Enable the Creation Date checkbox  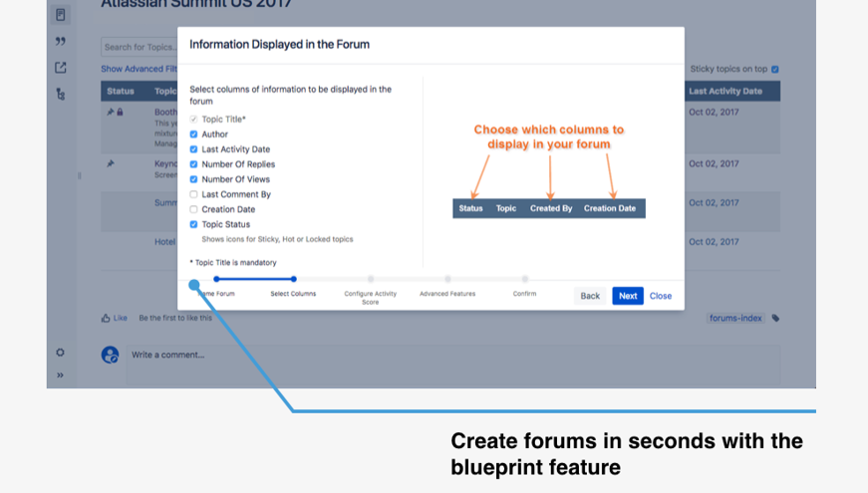pos(193,209)
